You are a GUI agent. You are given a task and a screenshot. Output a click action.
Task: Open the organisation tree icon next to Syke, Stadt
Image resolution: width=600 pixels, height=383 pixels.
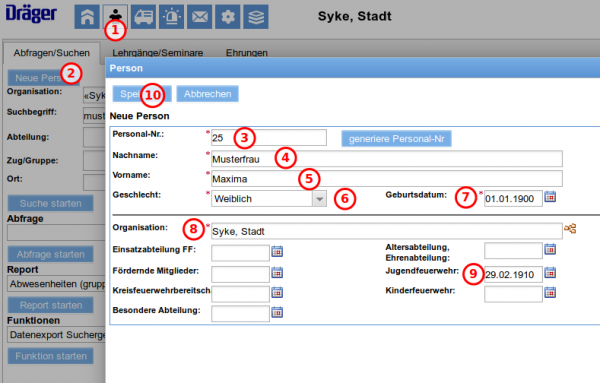pyautogui.click(x=570, y=229)
